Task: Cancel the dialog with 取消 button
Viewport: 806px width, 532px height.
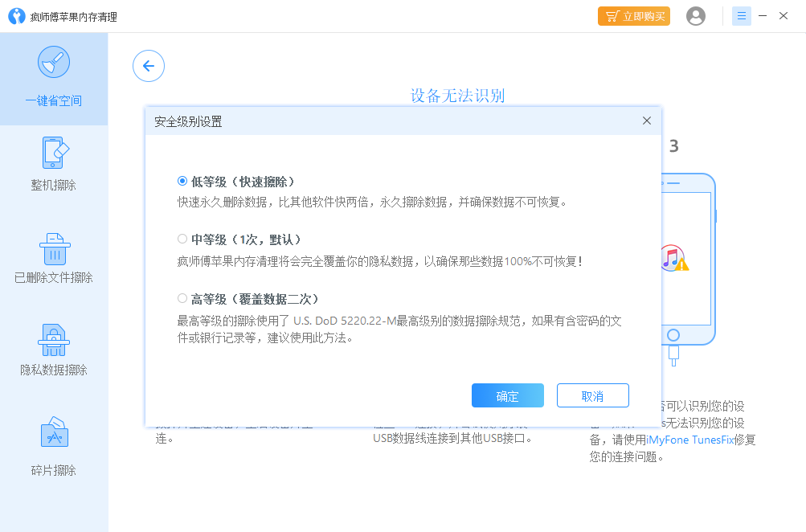Action: tap(593, 395)
